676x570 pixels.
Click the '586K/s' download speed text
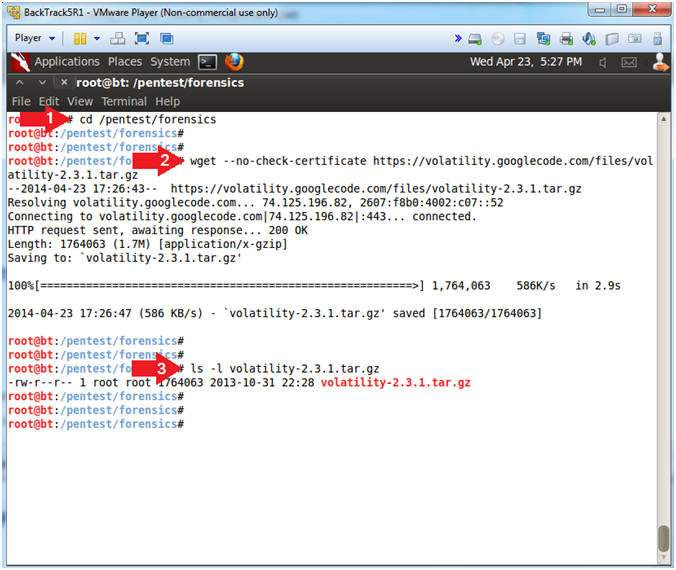(536, 286)
